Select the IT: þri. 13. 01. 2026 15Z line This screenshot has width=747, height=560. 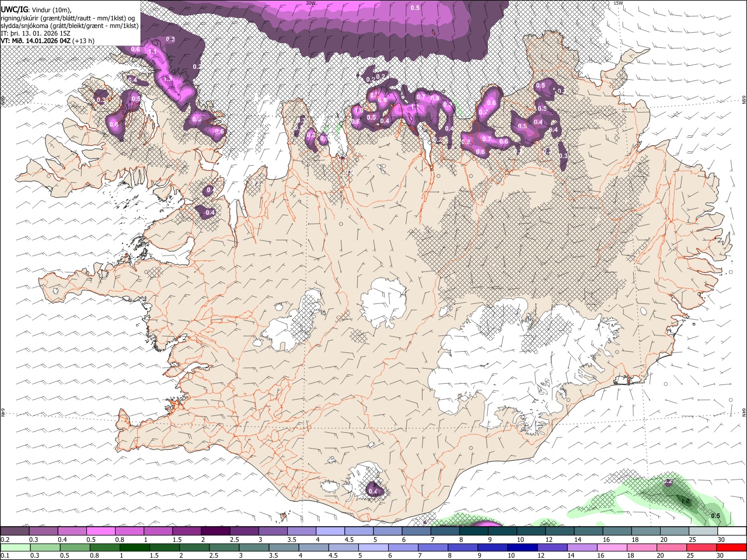pyautogui.click(x=36, y=33)
